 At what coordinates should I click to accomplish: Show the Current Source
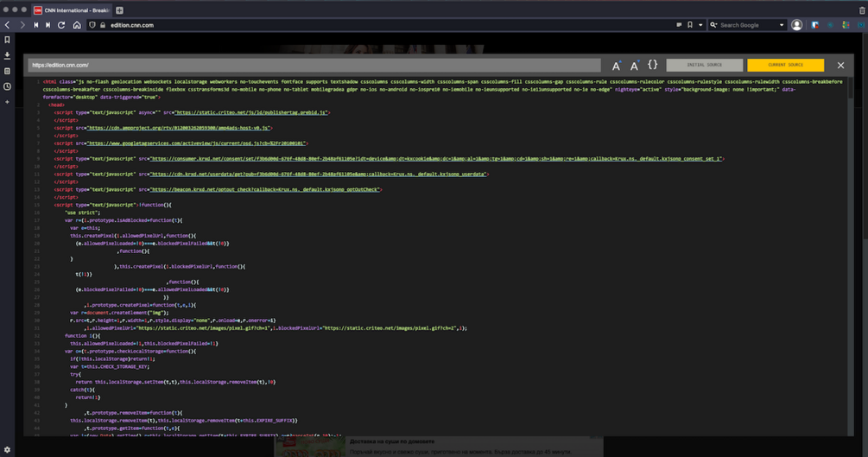click(785, 65)
